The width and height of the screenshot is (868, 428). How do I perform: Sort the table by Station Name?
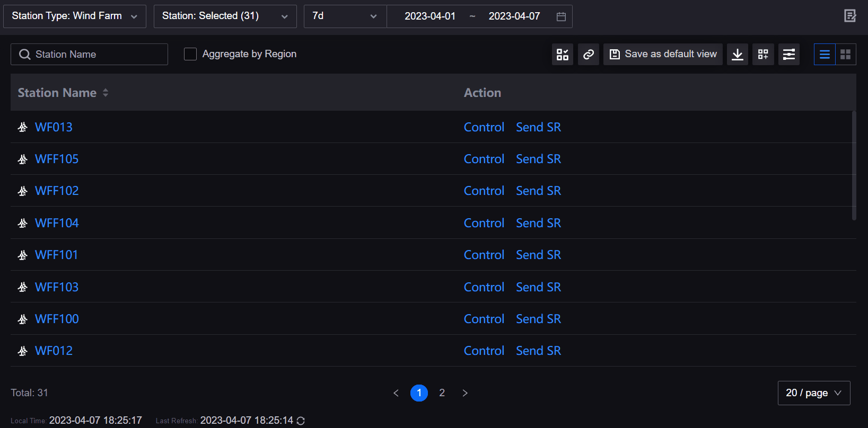pyautogui.click(x=106, y=93)
